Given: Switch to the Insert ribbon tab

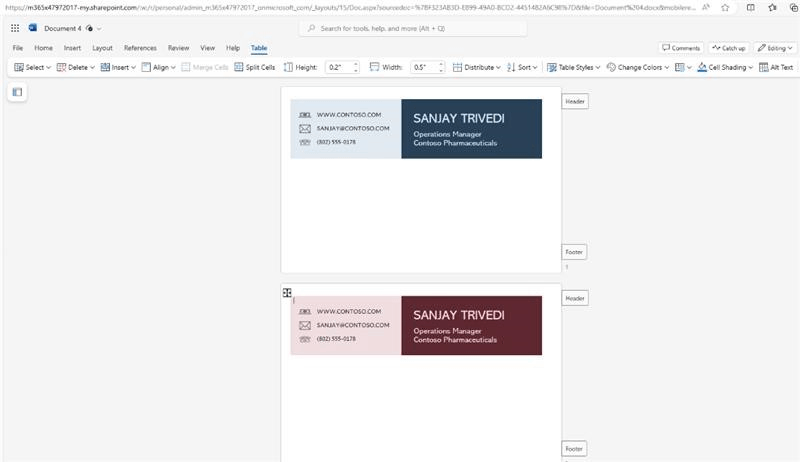Looking at the screenshot, I should 72,48.
